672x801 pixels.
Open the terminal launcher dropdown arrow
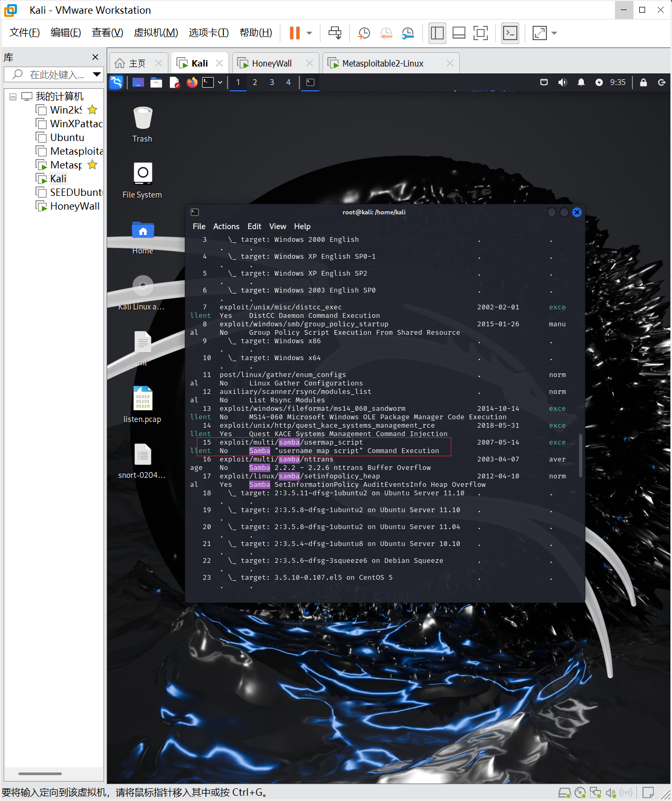click(x=220, y=82)
